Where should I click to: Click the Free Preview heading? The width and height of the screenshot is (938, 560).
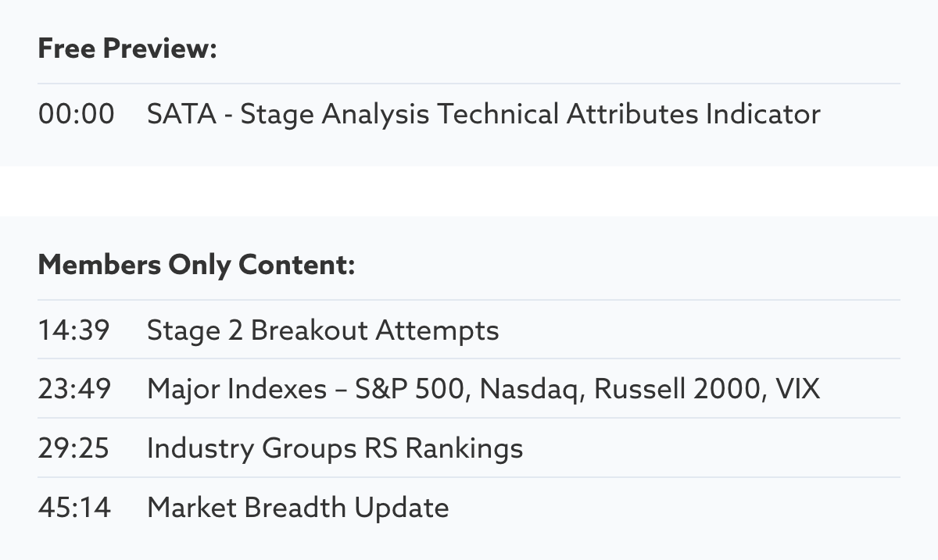click(127, 48)
